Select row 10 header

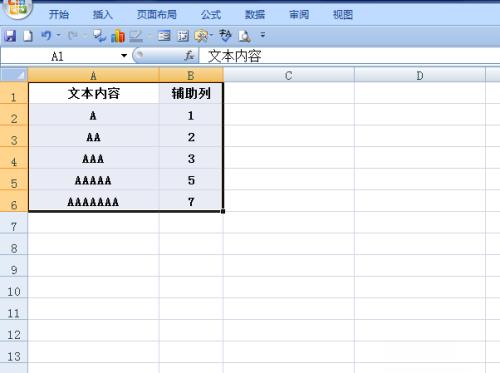(14, 288)
